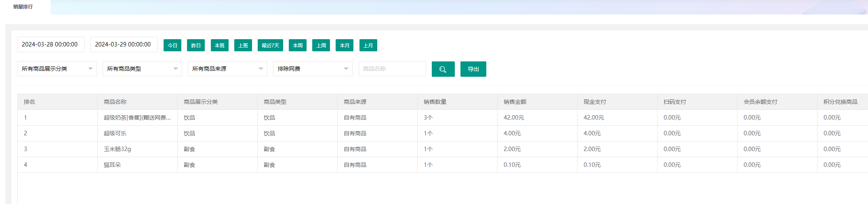Edit the start date 2024-03-28 field

tap(51, 44)
